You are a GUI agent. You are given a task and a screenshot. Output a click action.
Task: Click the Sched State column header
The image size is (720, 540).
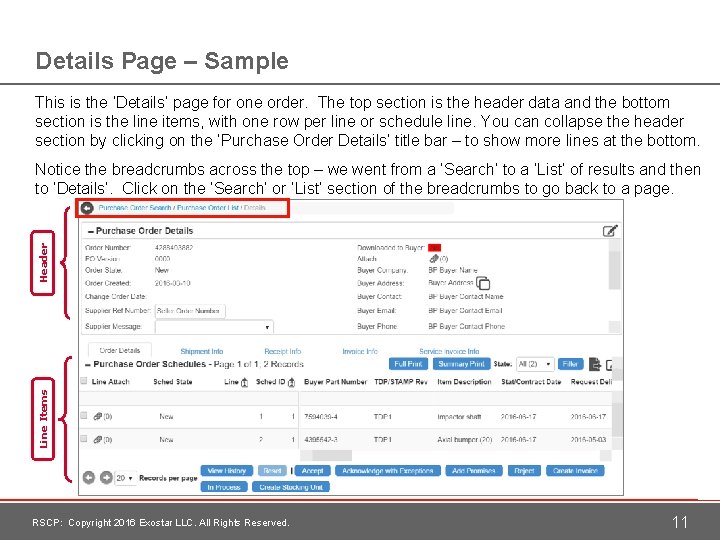point(173,382)
